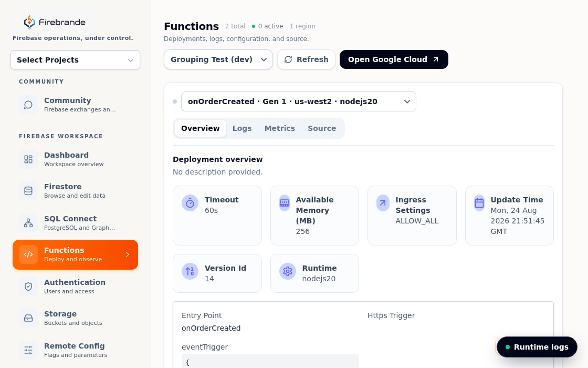The width and height of the screenshot is (588, 368).
Task: Open the SQL Connect sidebar item
Action: 76,223
